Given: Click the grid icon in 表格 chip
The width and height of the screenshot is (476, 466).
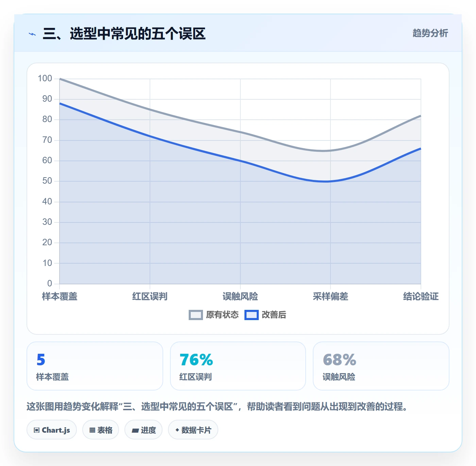Looking at the screenshot, I should point(92,430).
